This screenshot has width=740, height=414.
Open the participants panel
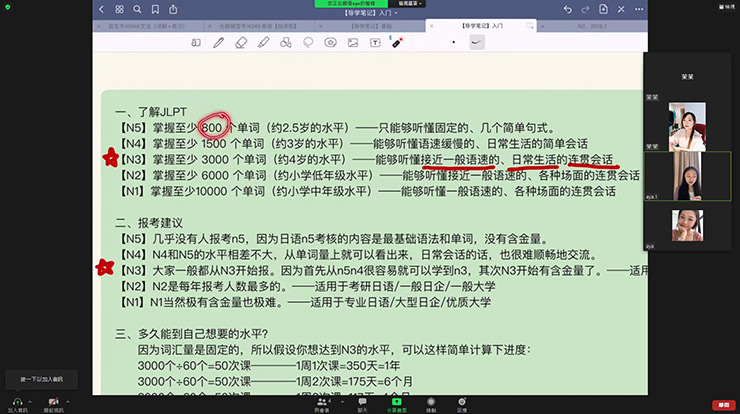[322, 405]
